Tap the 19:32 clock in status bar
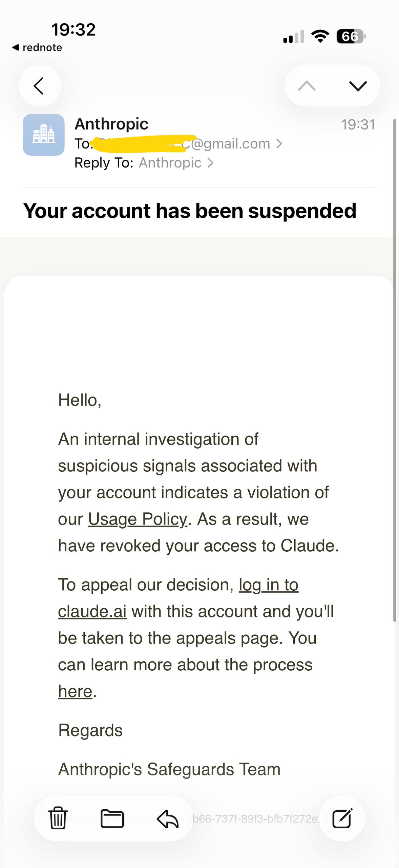The image size is (399, 868). coord(73,29)
